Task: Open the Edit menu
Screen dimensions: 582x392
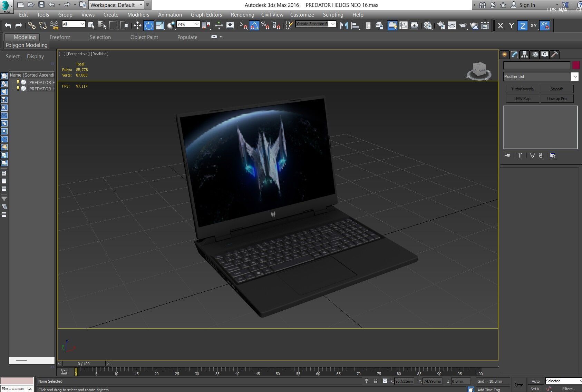Action: tap(23, 15)
